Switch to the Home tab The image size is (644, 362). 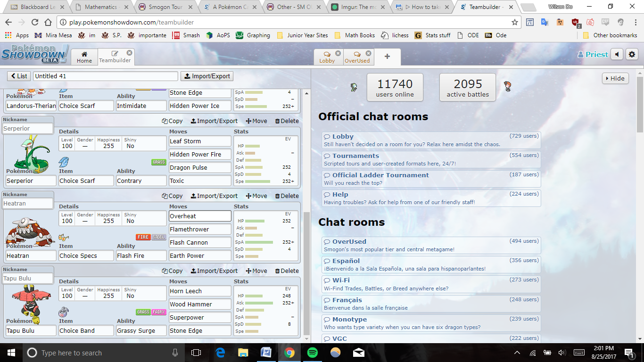tap(84, 57)
